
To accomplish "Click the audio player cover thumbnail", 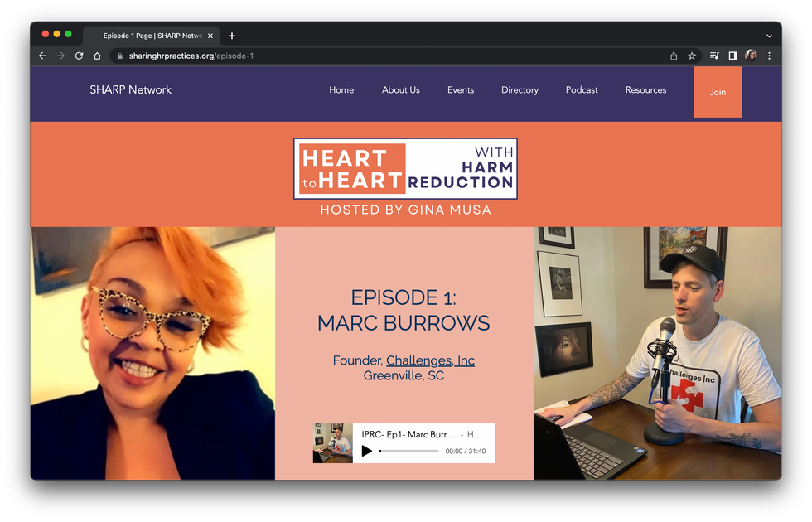I will [x=333, y=443].
